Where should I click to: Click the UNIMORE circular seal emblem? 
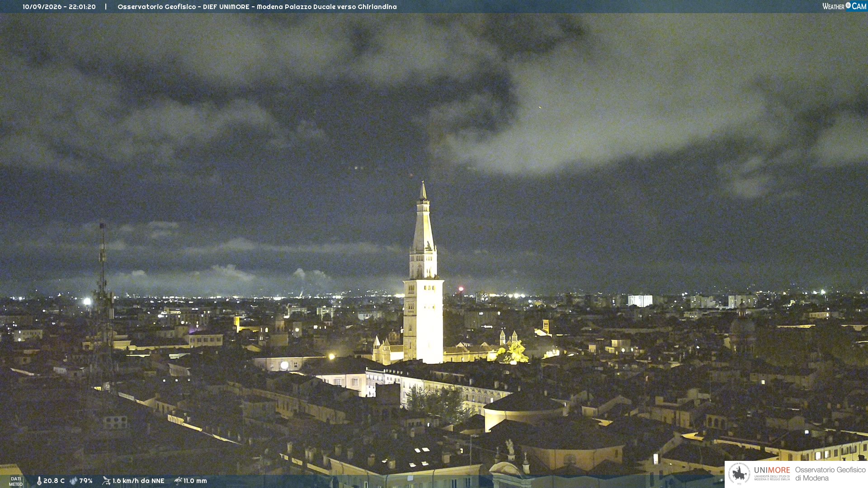[739, 474]
